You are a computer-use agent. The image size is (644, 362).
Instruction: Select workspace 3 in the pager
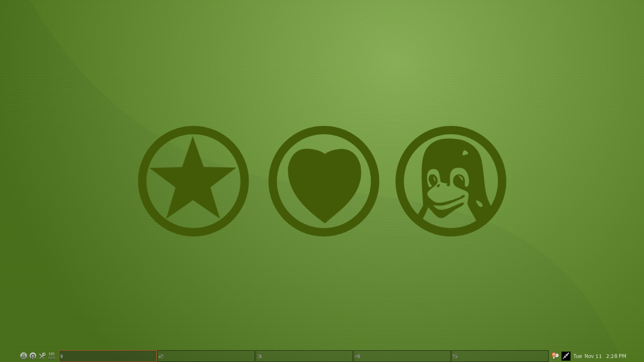point(304,356)
